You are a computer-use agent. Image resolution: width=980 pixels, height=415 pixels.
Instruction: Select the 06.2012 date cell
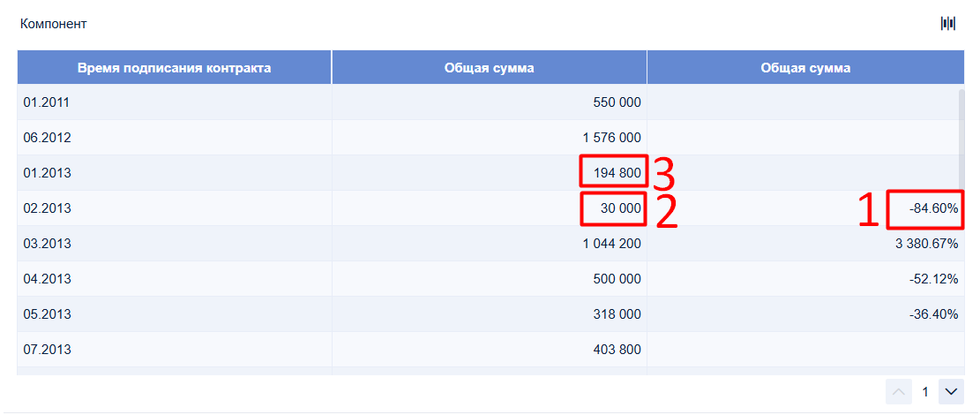tap(175, 138)
